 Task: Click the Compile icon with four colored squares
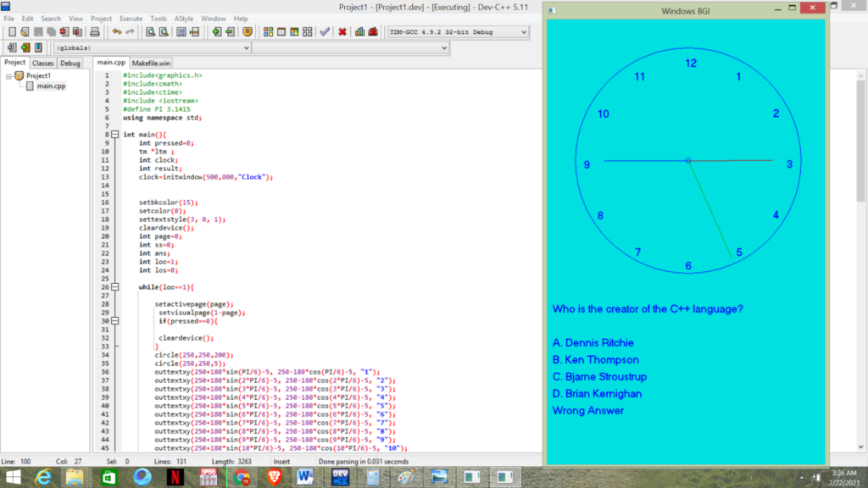[269, 32]
